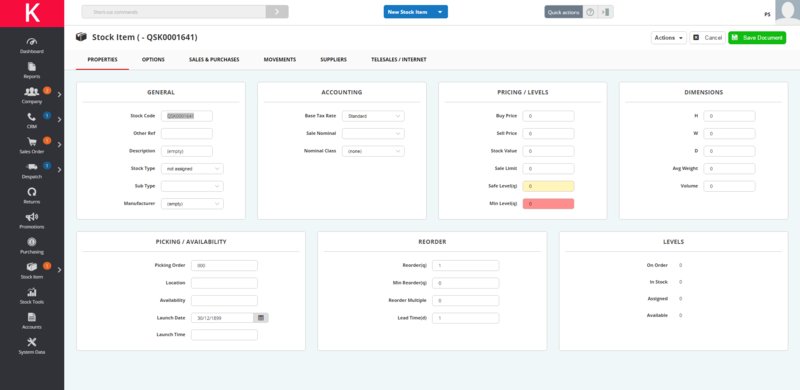The height and width of the screenshot is (390, 800).
Task: Open the Stock Type dropdown
Action: point(192,168)
